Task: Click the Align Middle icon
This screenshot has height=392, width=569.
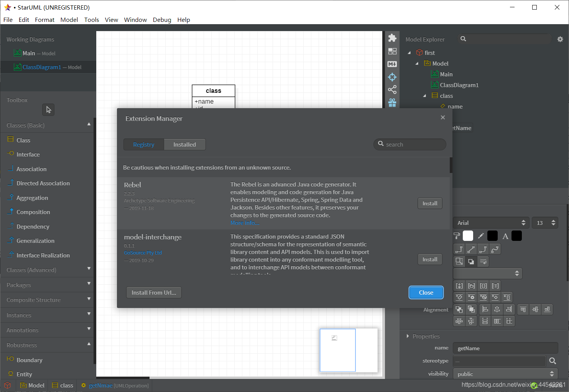Action: click(x=535, y=309)
